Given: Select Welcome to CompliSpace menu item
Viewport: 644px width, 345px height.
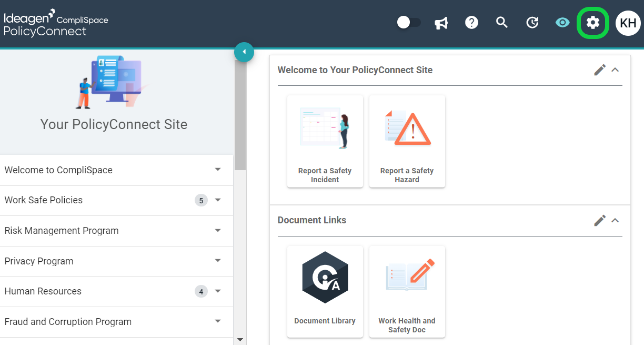Looking at the screenshot, I should [x=116, y=170].
